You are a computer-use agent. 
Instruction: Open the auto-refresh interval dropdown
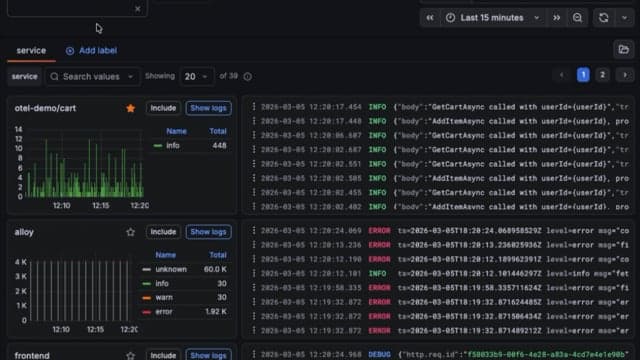tap(624, 18)
